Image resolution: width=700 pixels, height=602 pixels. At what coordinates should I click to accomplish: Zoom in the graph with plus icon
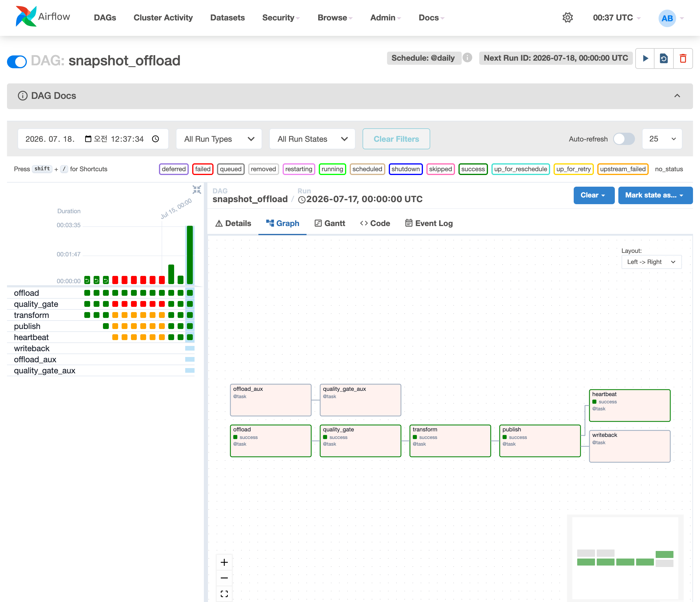point(224,562)
